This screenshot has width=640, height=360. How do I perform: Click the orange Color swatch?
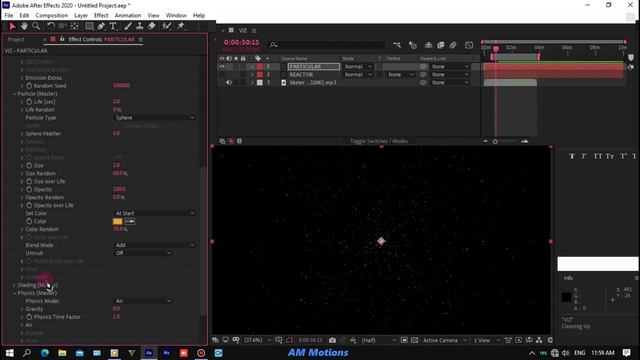(118, 221)
